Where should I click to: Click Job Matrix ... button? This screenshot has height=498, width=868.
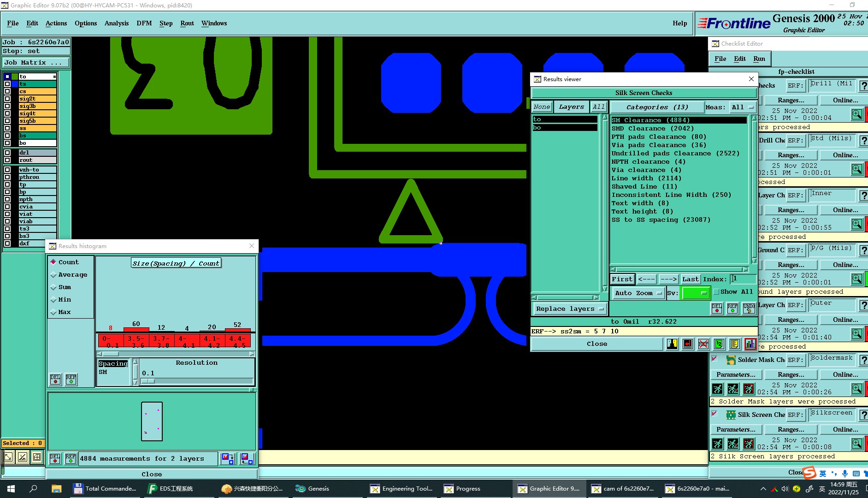36,63
